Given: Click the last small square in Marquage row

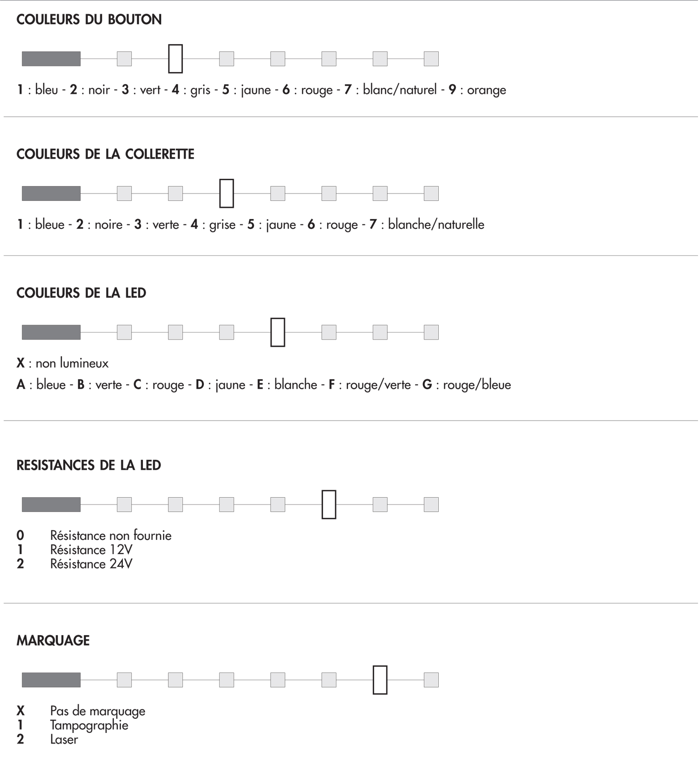Looking at the screenshot, I should (431, 680).
